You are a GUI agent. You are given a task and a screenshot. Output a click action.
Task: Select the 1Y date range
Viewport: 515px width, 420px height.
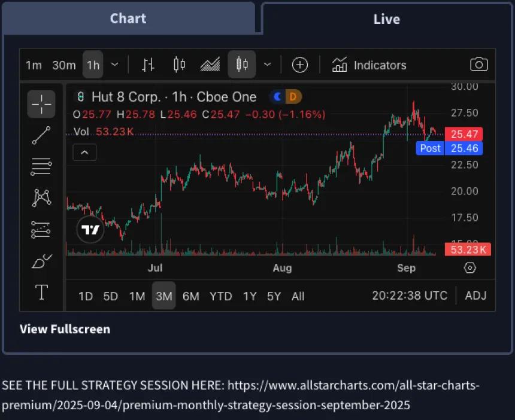point(250,296)
